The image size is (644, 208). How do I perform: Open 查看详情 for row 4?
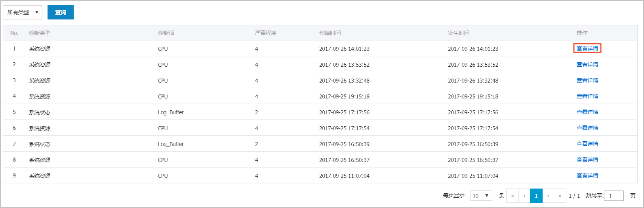point(587,96)
